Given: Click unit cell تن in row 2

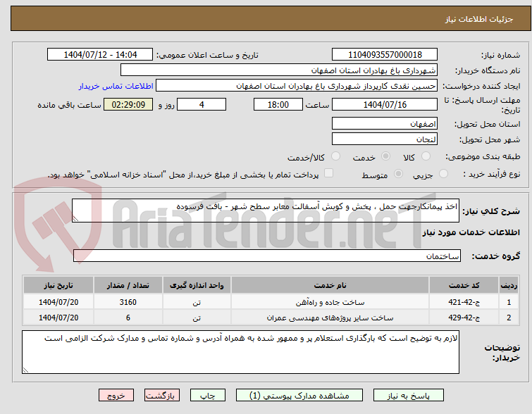Looking at the screenshot, I should tap(197, 318).
